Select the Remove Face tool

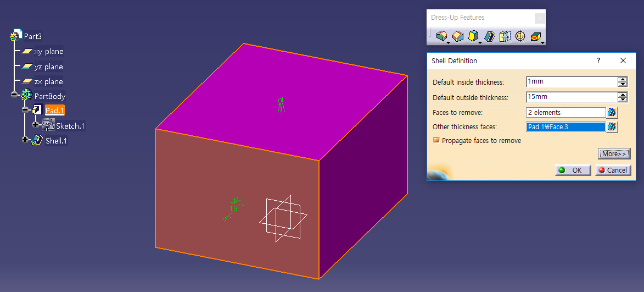tap(535, 37)
